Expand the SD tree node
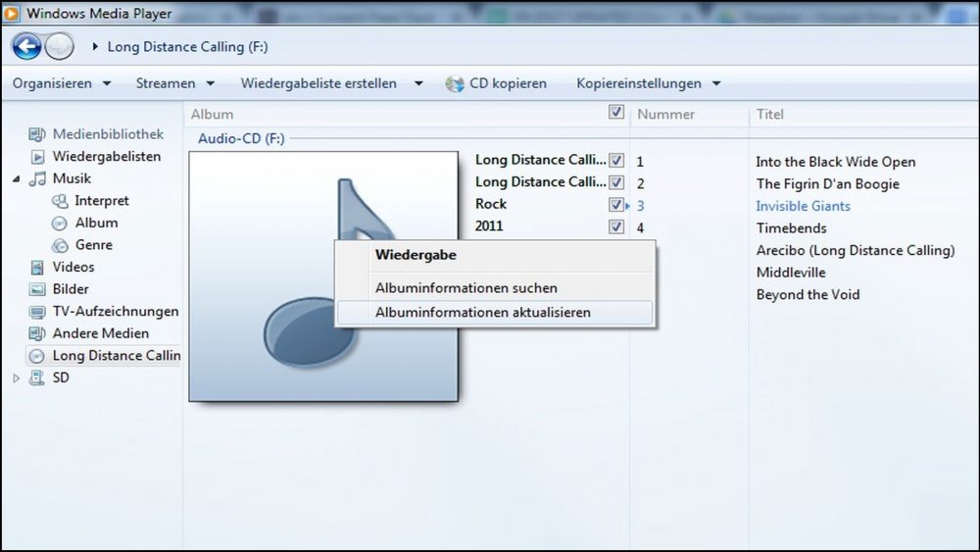Image resolution: width=980 pixels, height=552 pixels. 17,377
